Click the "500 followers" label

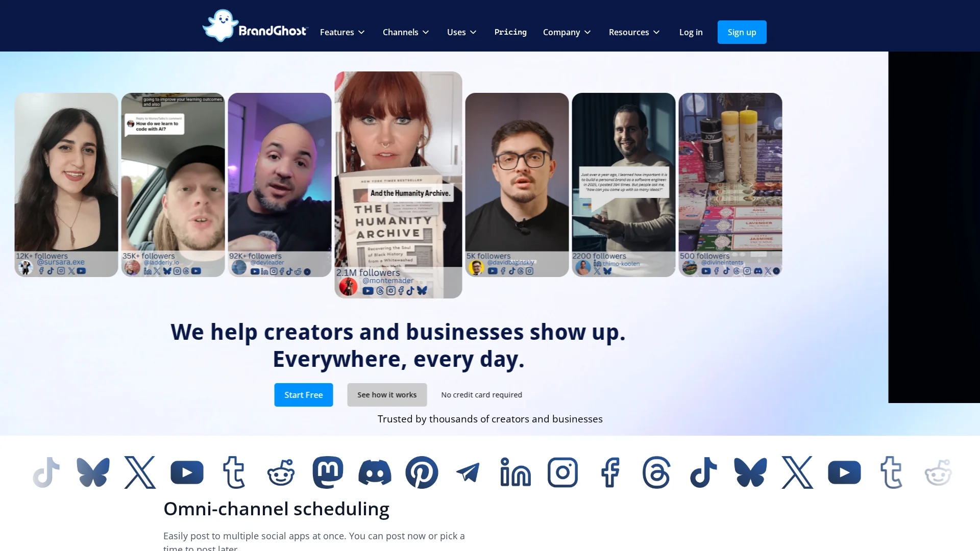pyautogui.click(x=704, y=256)
